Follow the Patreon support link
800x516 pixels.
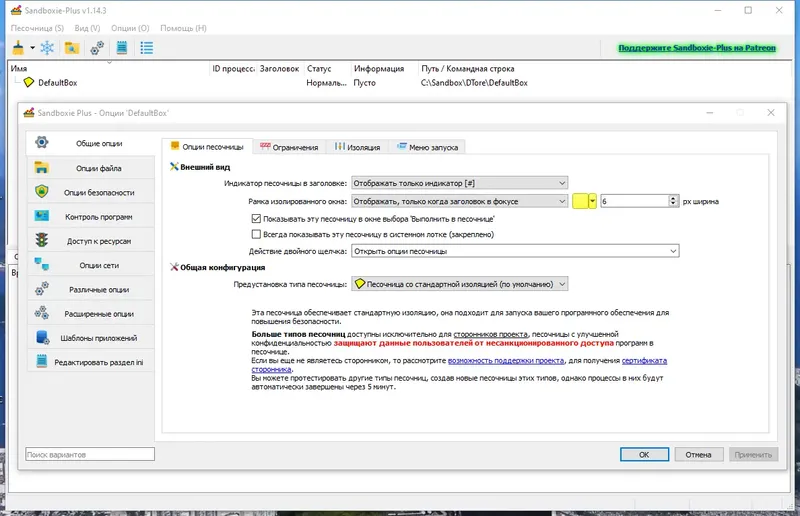(x=697, y=48)
